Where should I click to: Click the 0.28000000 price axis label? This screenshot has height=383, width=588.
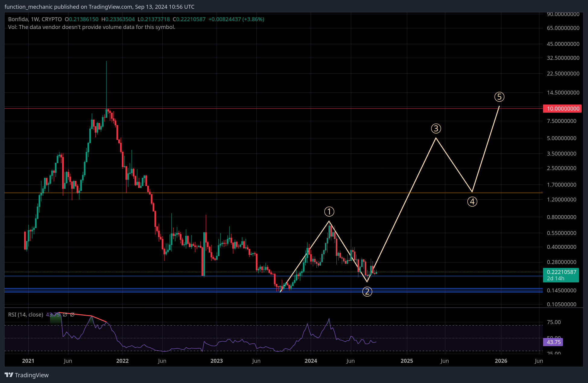(561, 262)
